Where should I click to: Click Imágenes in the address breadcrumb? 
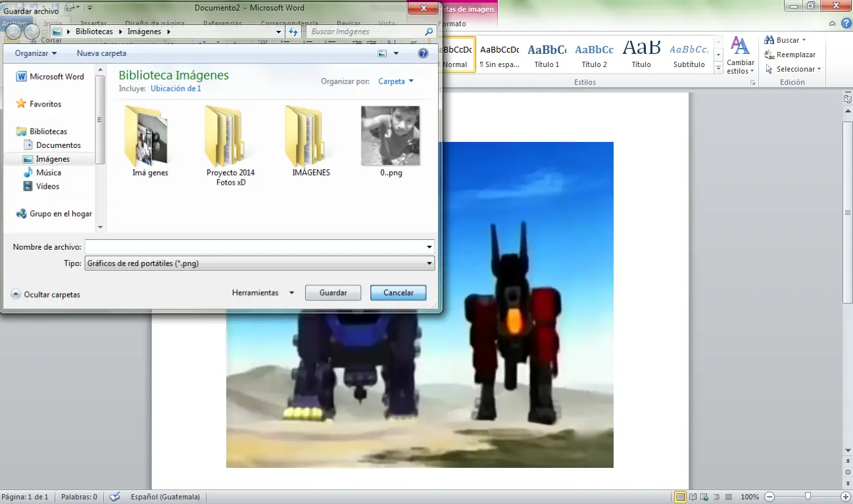pyautogui.click(x=144, y=32)
